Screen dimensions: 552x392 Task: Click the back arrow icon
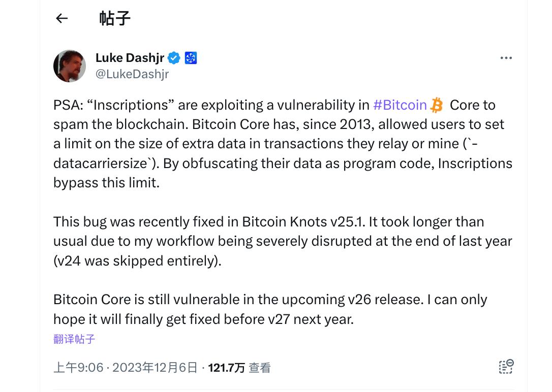(x=62, y=18)
